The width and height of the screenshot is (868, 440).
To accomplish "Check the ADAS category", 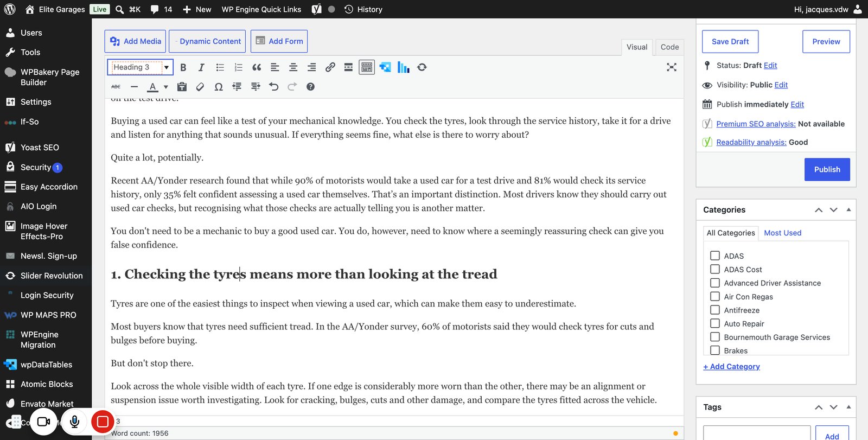I will (715, 256).
